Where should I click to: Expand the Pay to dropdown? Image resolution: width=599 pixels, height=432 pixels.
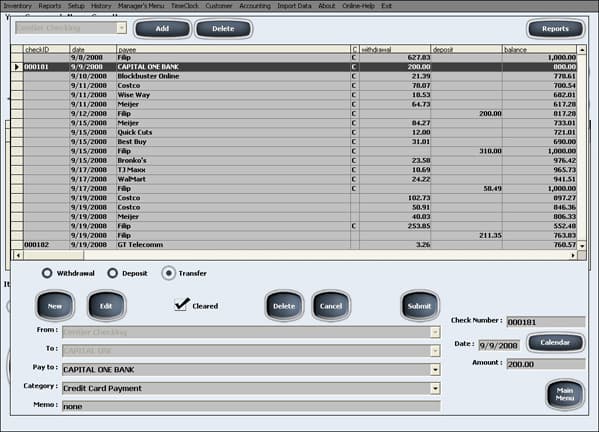click(435, 369)
